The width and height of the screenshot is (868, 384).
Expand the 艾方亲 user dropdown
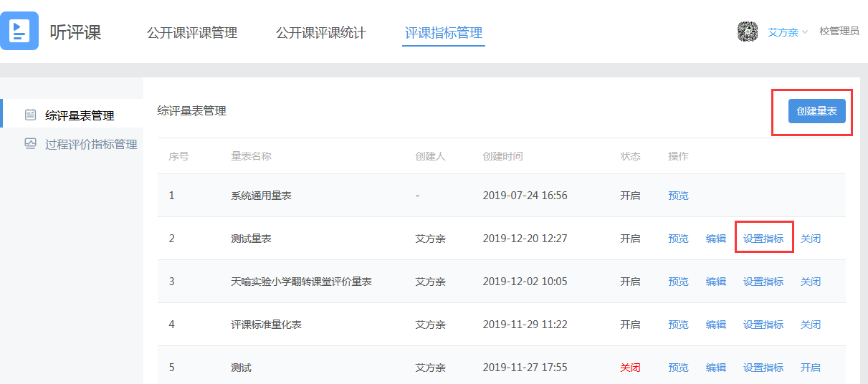click(788, 32)
